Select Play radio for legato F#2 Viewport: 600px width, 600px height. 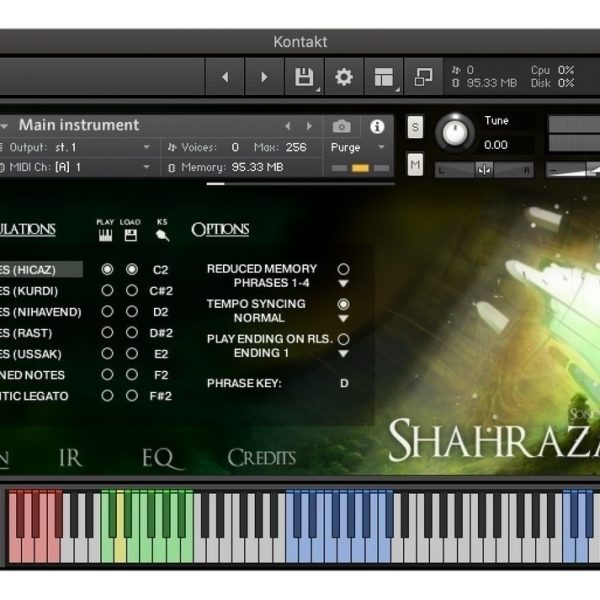107,395
